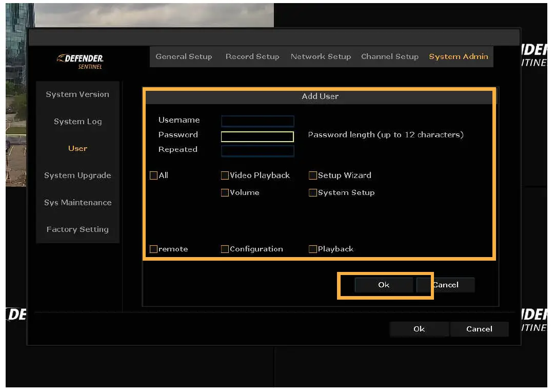Viewport: 555px width, 392px height.
Task: Click the Defender Sentinel logo
Action: pos(80,62)
